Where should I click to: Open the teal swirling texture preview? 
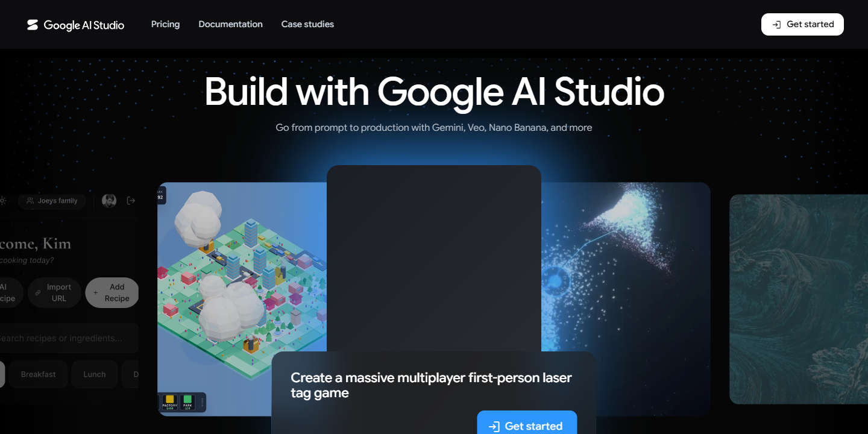(799, 299)
